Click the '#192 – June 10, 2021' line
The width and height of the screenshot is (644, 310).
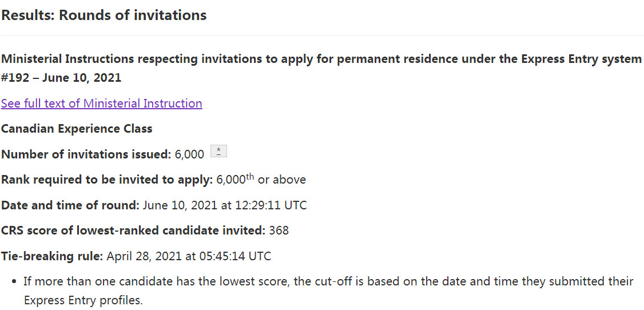(x=61, y=78)
